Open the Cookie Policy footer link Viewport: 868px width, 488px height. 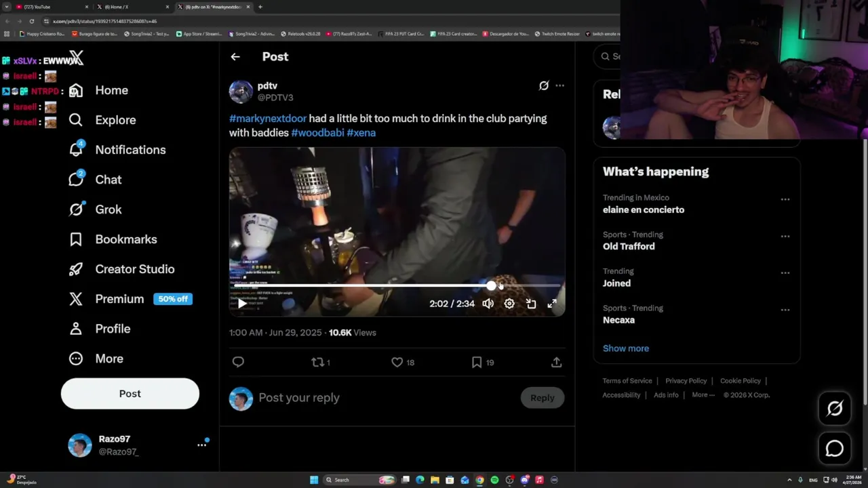coord(740,381)
